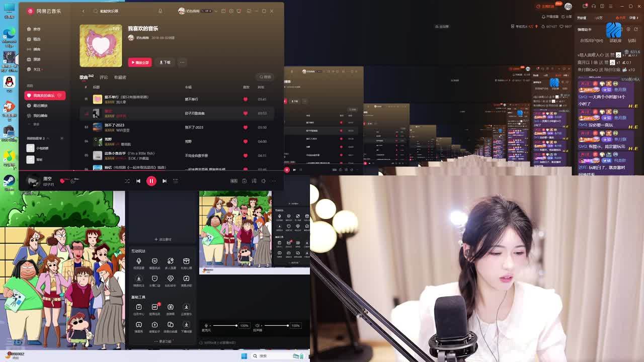Adjust the speaker volume slider
The image size is (644, 362).
pyautogui.click(x=276, y=326)
